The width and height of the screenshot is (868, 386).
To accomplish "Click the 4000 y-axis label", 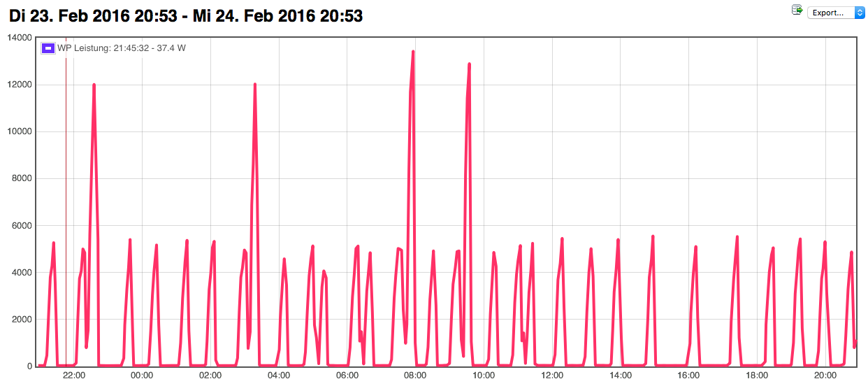I will point(22,272).
